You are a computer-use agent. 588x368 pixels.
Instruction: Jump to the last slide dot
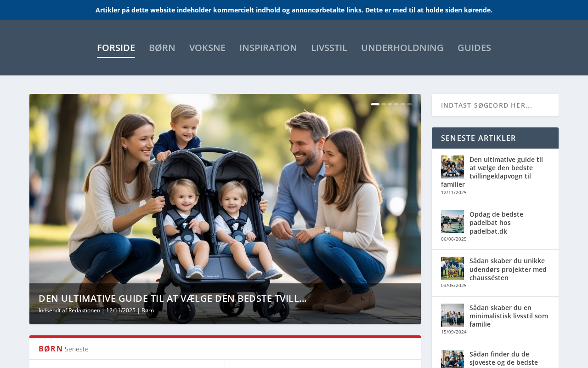tap(409, 104)
